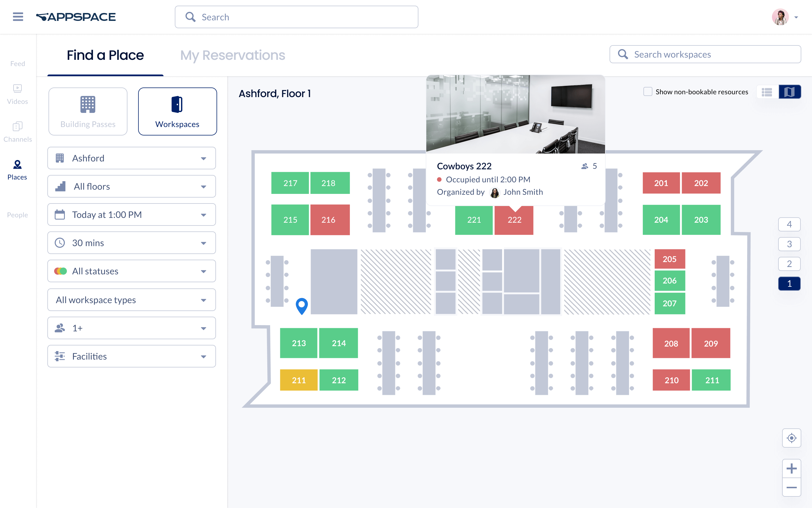The height and width of the screenshot is (508, 812).
Task: Select room 204 on the map
Action: (661, 220)
